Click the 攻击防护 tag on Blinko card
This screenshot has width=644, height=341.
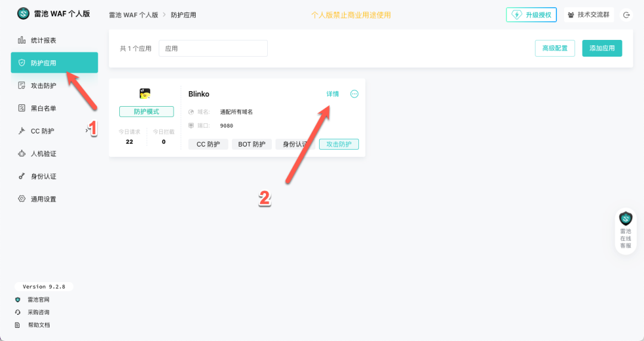click(x=339, y=144)
